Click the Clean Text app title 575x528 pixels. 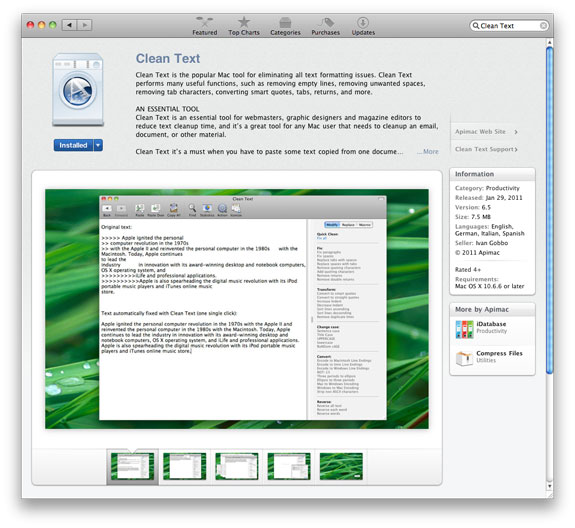point(168,59)
